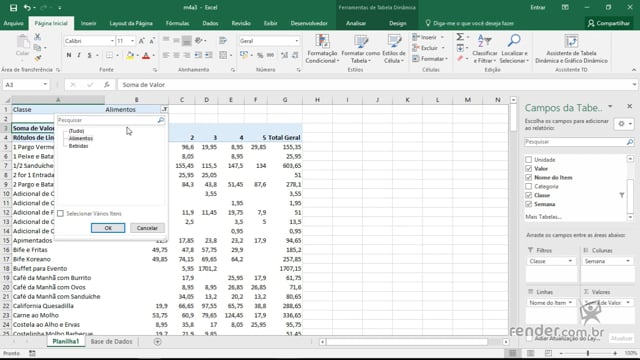The image size is (640, 360).
Task: Check the Categoria field checkbox
Action: point(529,187)
